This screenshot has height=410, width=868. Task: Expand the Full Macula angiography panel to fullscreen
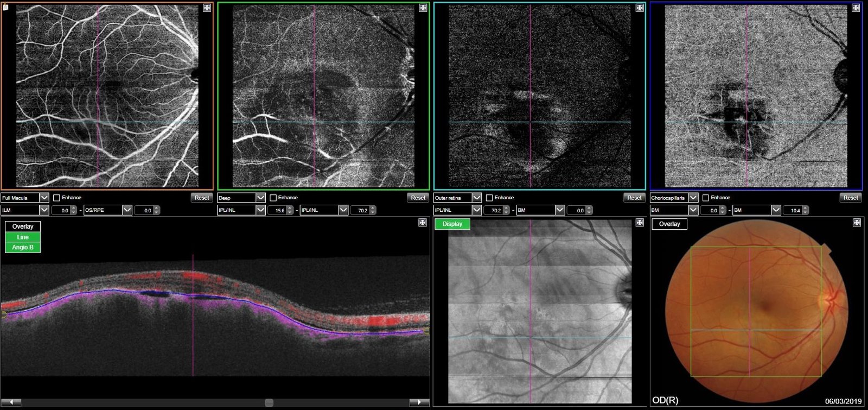207,8
